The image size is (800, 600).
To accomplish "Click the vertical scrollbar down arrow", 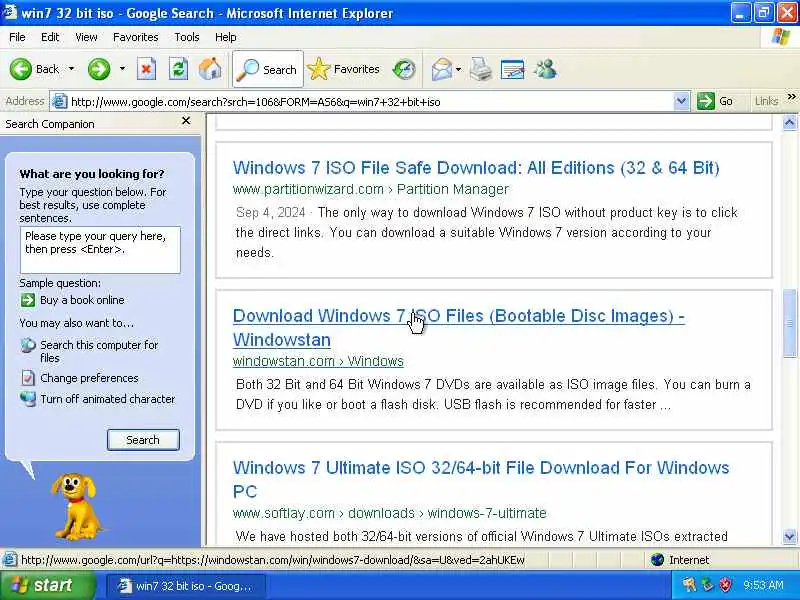I will click(x=789, y=537).
